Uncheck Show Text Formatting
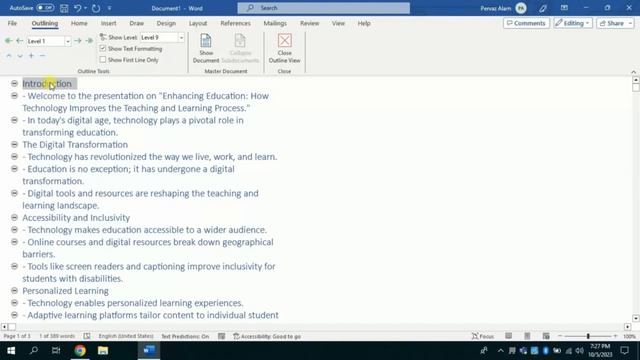Image resolution: width=640 pixels, height=360 pixels. [103, 49]
